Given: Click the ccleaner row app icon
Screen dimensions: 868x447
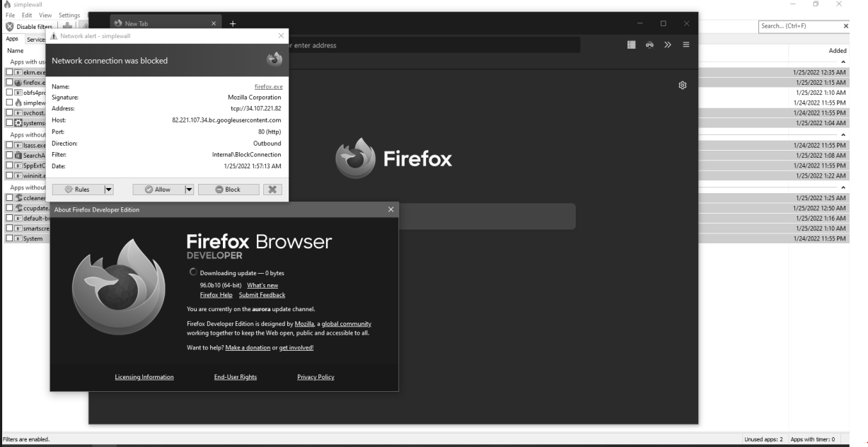Looking at the screenshot, I should (18, 198).
